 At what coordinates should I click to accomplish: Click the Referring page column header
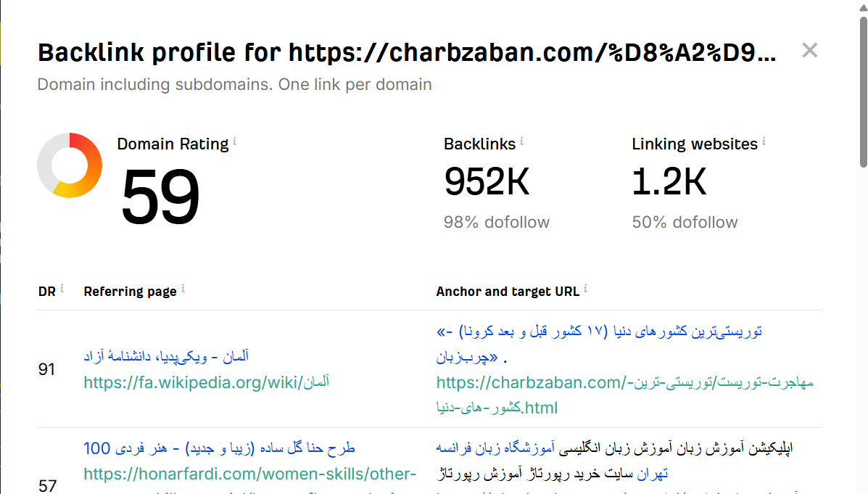(x=130, y=292)
